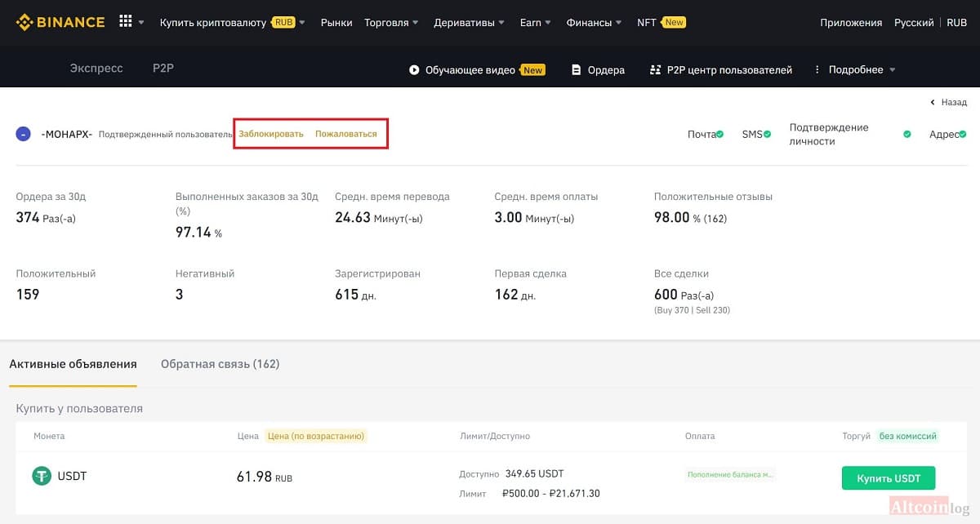Click the document icon beside Ордера

click(x=577, y=70)
